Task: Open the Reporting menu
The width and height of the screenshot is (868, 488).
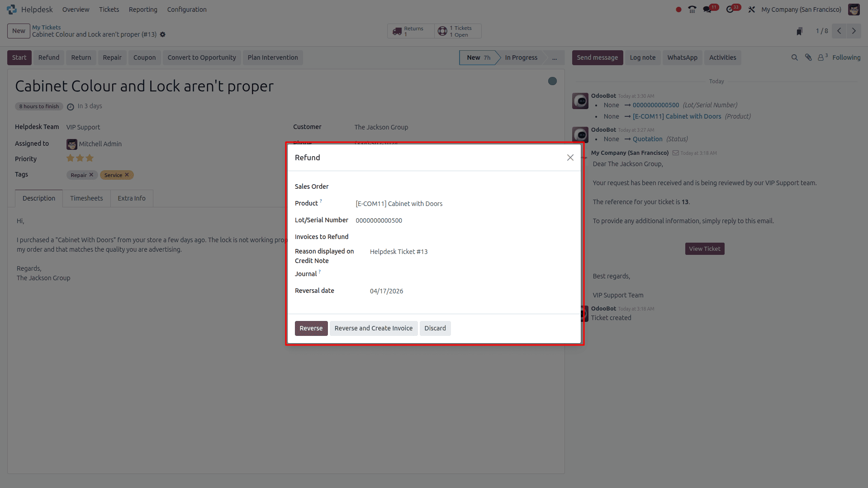Action: (143, 10)
